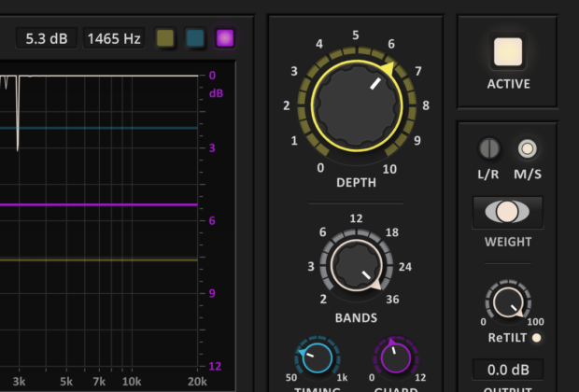Click the 20k frequency axis label
The image size is (579, 392).
click(x=197, y=382)
